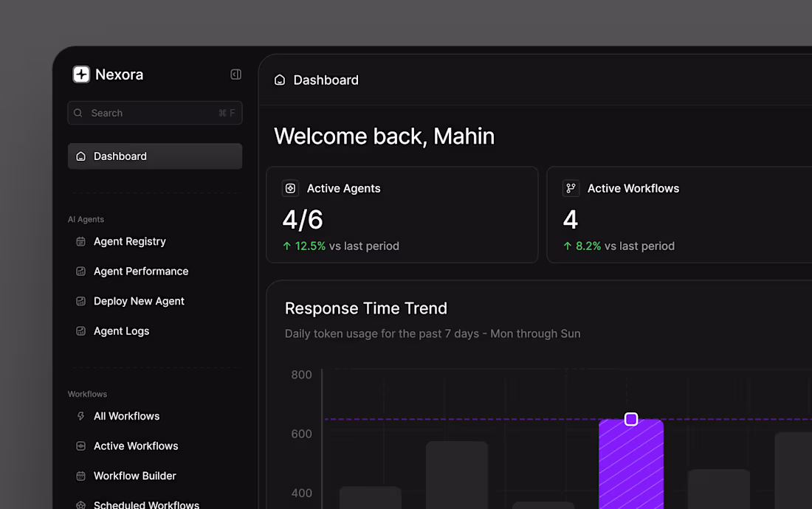The image size is (812, 509).
Task: Collapse the sidebar using the panel toggle icon
Action: [x=235, y=74]
